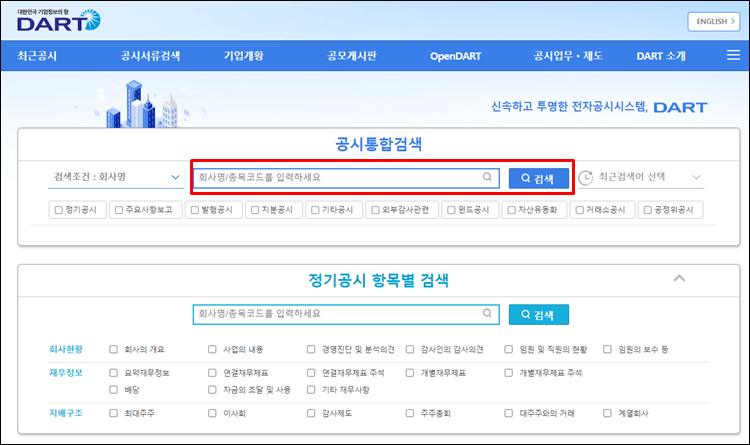Image resolution: width=750 pixels, height=445 pixels.
Task: Click teal 검색 button in 정기공시 항목별 검색
Action: click(539, 314)
